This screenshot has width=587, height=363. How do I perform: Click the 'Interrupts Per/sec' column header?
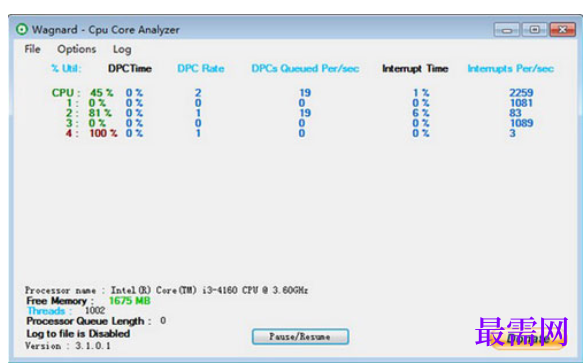(x=511, y=68)
